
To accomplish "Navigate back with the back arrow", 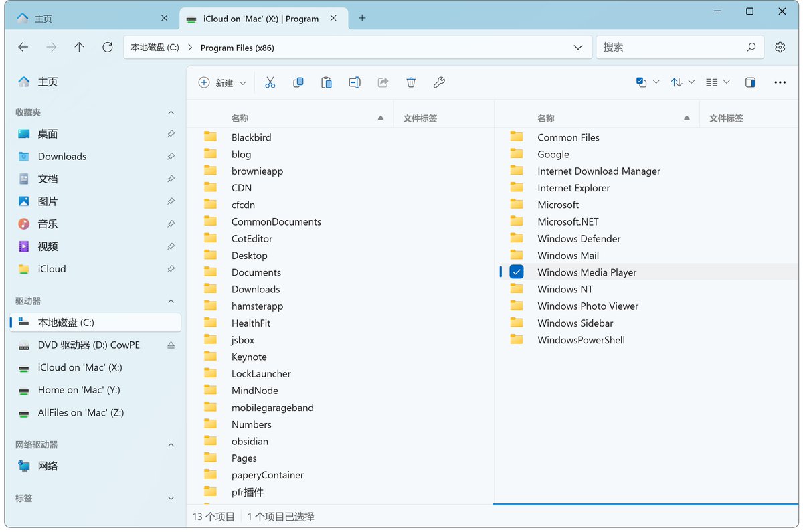I will pyautogui.click(x=23, y=47).
